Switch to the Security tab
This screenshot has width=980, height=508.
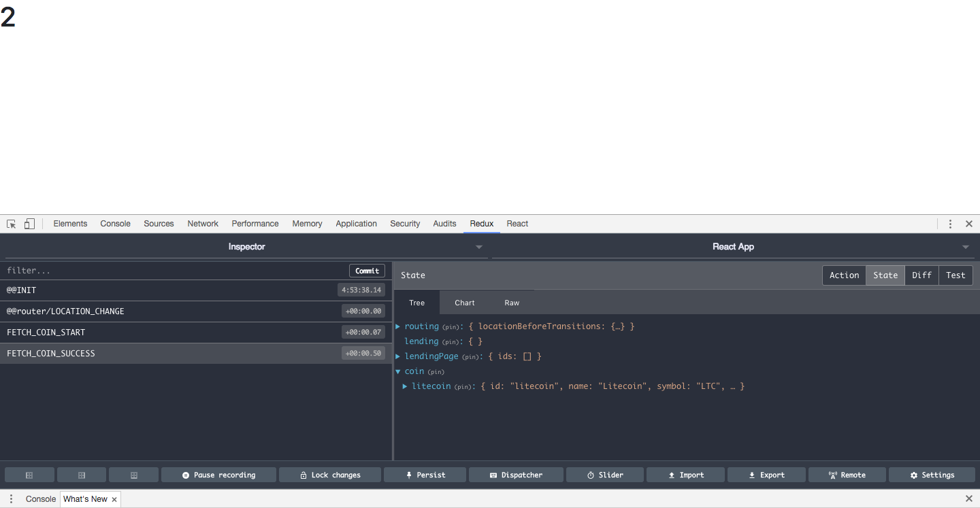pyautogui.click(x=405, y=224)
